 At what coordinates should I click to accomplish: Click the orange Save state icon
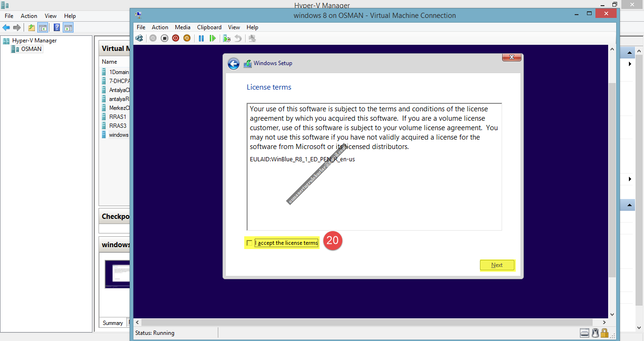click(x=187, y=38)
